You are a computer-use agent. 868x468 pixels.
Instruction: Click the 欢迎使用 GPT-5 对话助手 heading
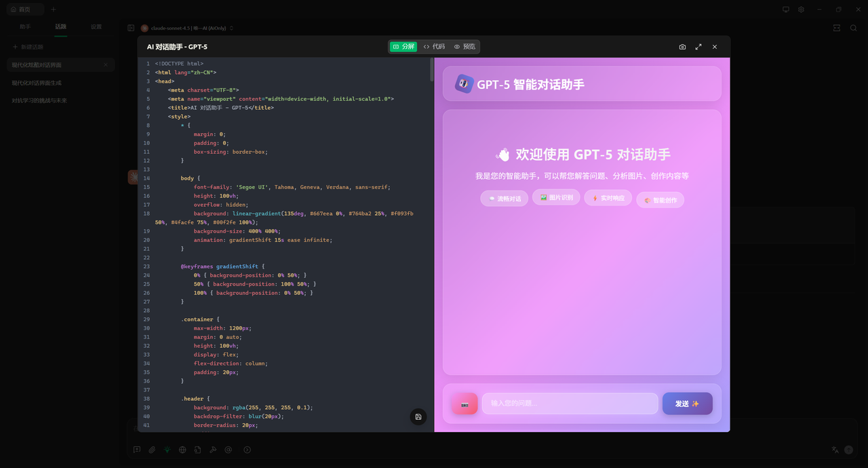(x=583, y=155)
